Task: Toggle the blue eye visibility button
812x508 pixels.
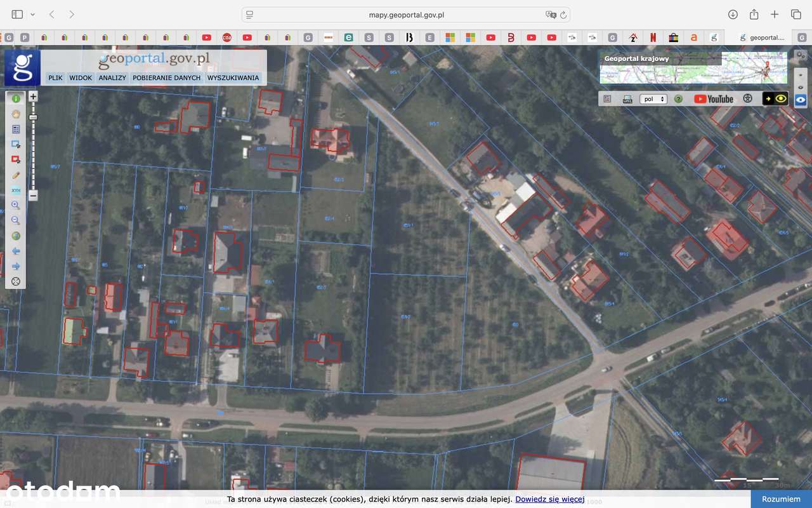Action: point(801,100)
